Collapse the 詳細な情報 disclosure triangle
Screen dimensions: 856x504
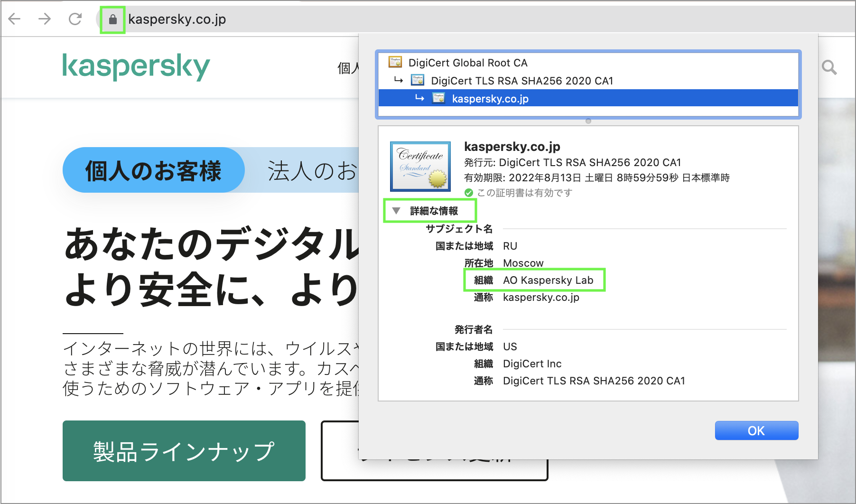[x=396, y=211]
